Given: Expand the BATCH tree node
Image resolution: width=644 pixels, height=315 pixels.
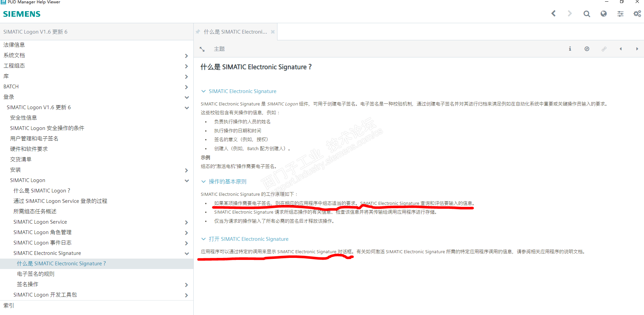Looking at the screenshot, I should pos(186,87).
